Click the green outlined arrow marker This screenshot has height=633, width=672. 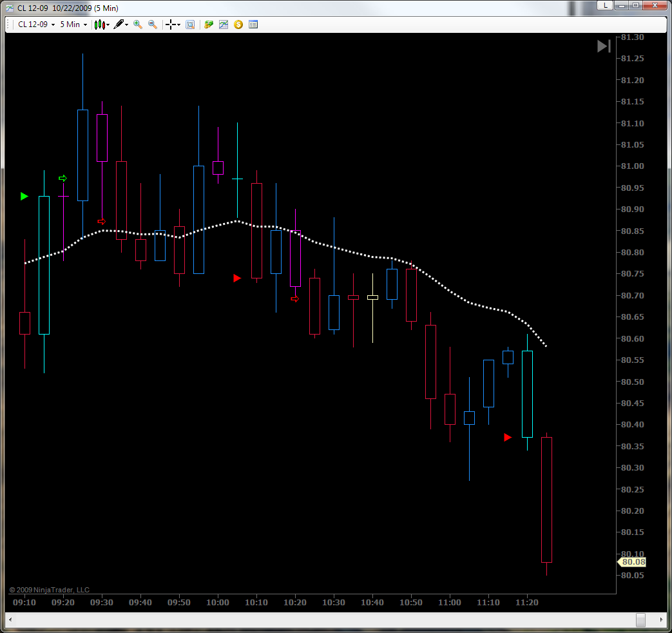[x=63, y=178]
